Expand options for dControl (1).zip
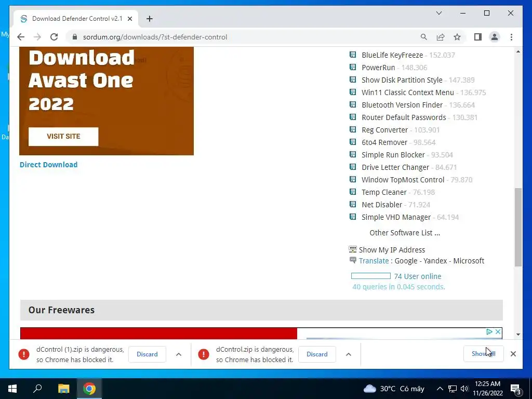The image size is (532, 399). (x=179, y=354)
